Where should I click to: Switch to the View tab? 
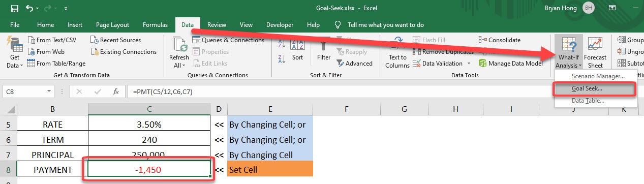coord(246,24)
